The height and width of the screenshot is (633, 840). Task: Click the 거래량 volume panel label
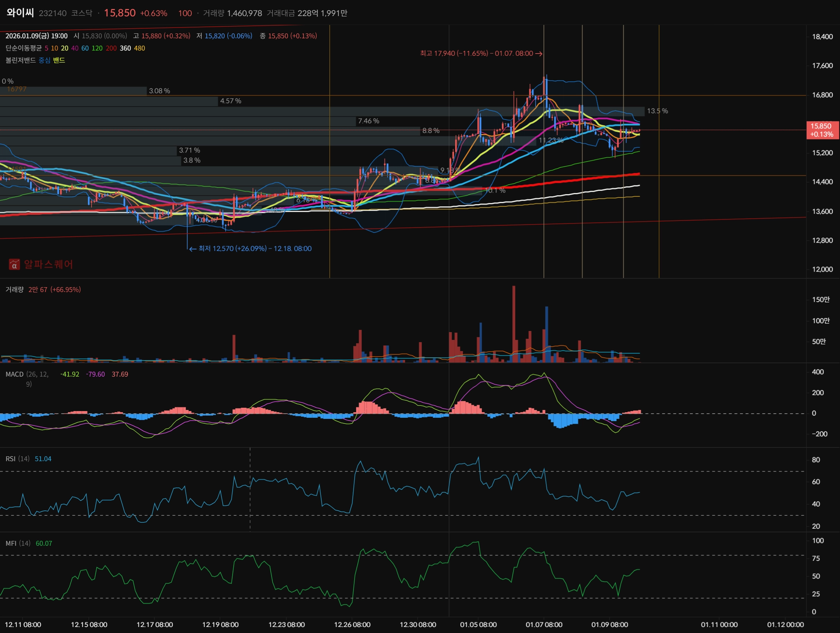(x=14, y=290)
